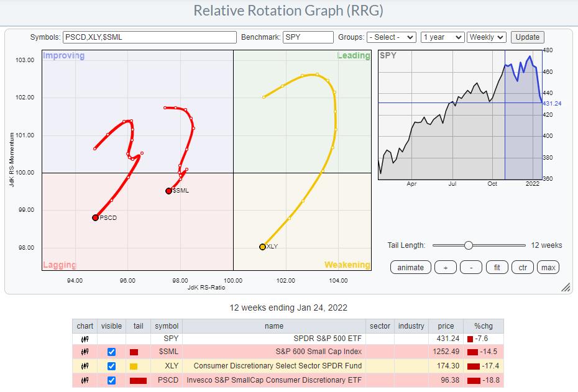
Task: Click the plus zoom-in button
Action: click(445, 267)
